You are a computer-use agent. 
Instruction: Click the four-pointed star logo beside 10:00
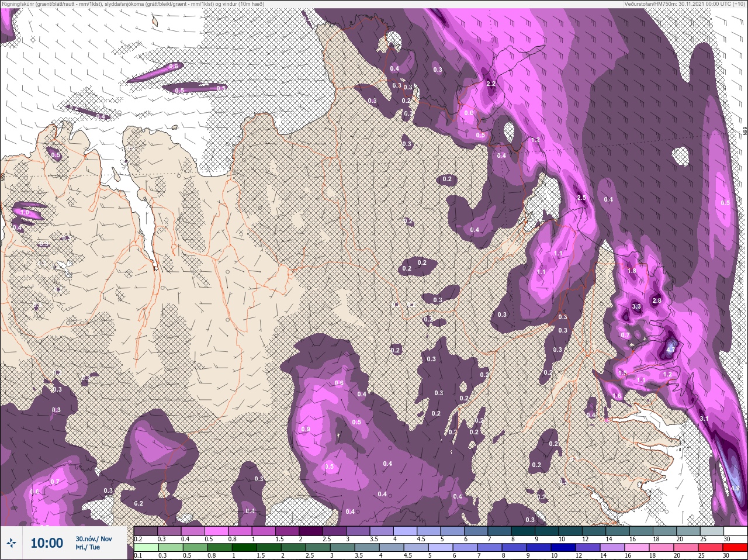click(11, 542)
